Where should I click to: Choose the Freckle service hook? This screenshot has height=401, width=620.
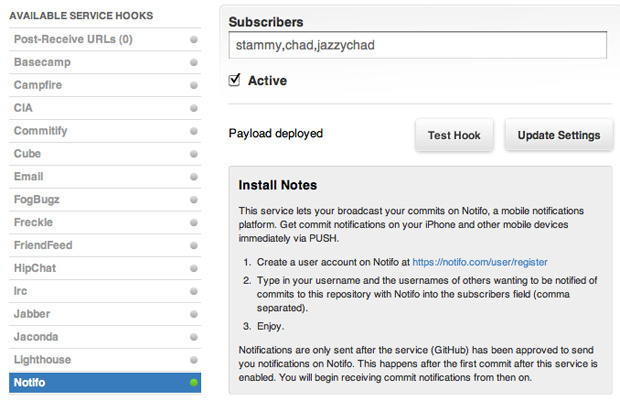point(105,223)
